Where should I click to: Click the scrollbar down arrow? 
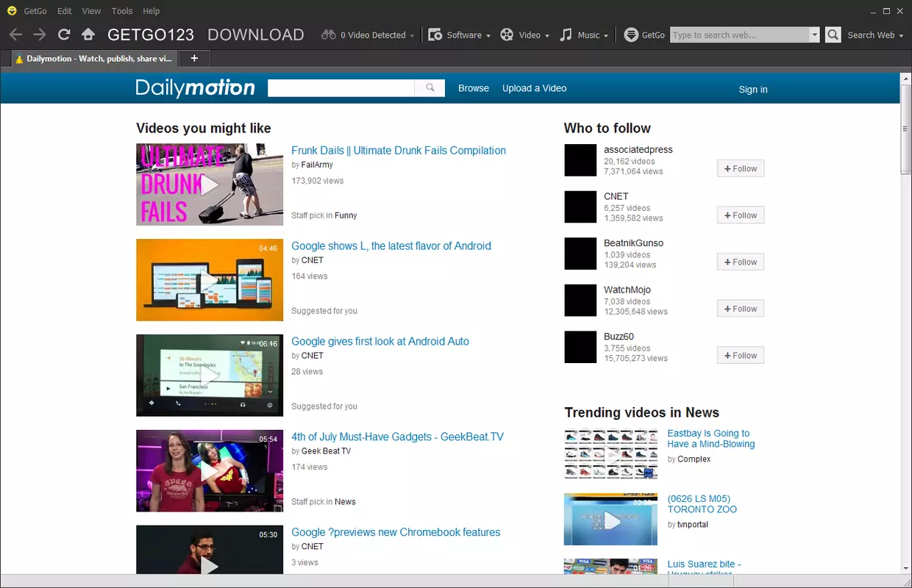[x=905, y=569]
